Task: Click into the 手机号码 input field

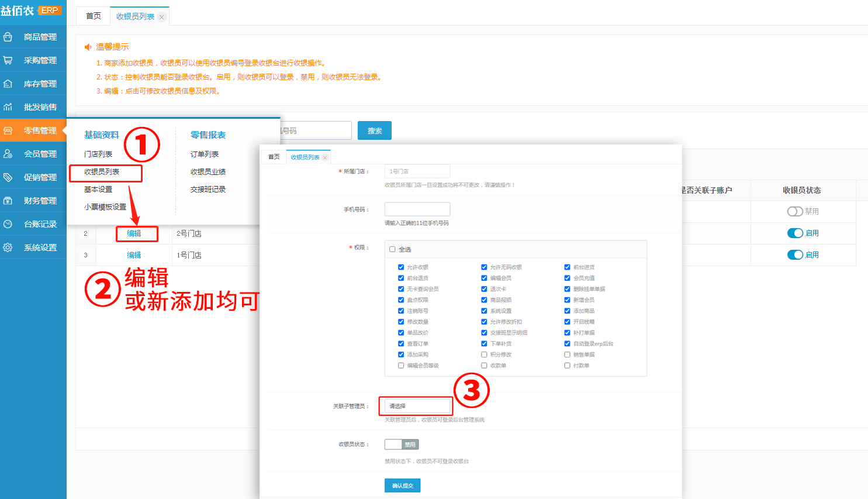Action: [x=417, y=209]
